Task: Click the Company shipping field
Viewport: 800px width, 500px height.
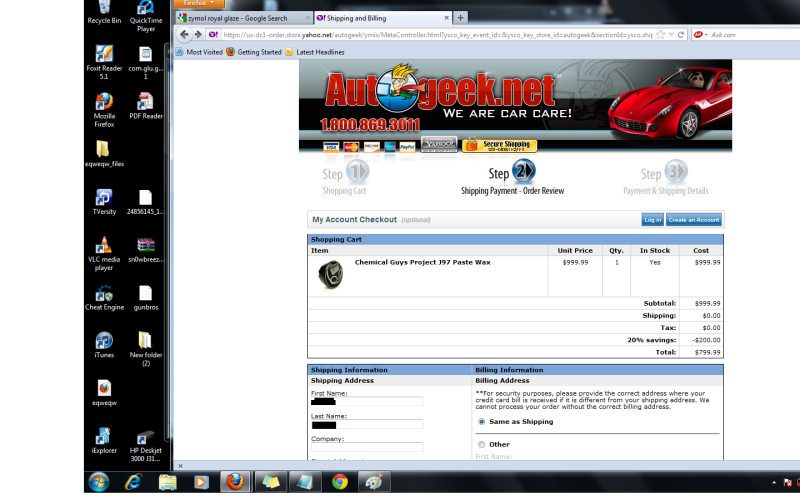Action: click(x=367, y=447)
